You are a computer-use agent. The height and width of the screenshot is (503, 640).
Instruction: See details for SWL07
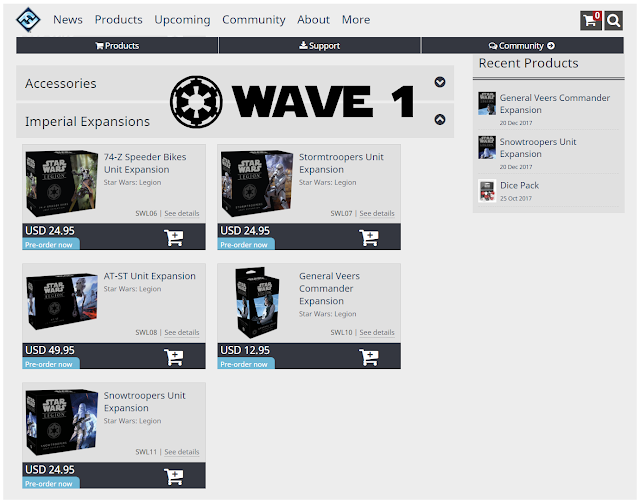click(x=377, y=213)
